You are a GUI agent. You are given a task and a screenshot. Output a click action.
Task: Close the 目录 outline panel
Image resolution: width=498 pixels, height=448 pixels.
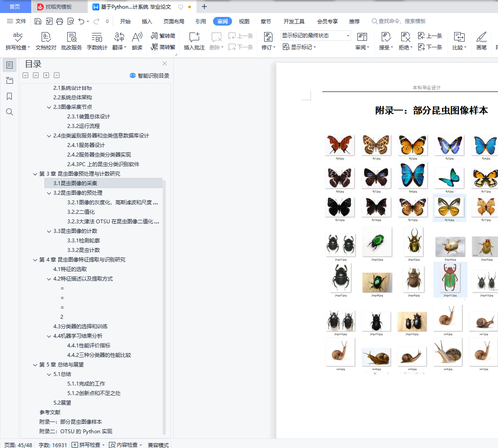click(164, 63)
